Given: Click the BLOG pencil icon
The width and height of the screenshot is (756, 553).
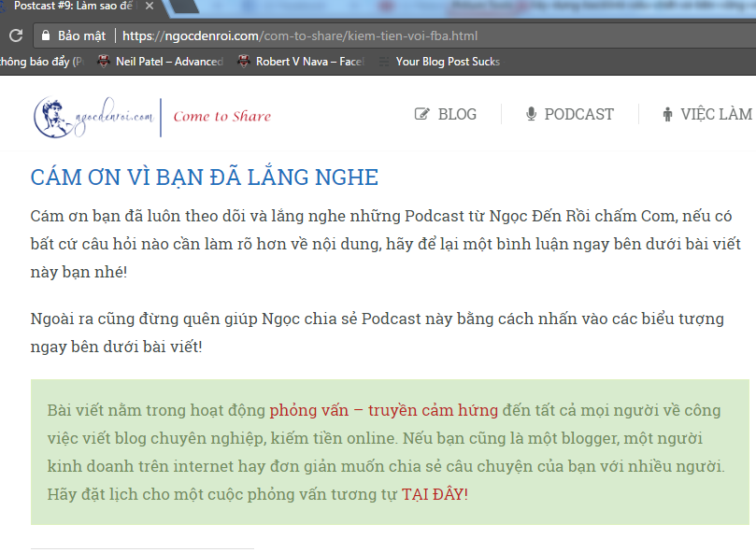Looking at the screenshot, I should coord(421,114).
